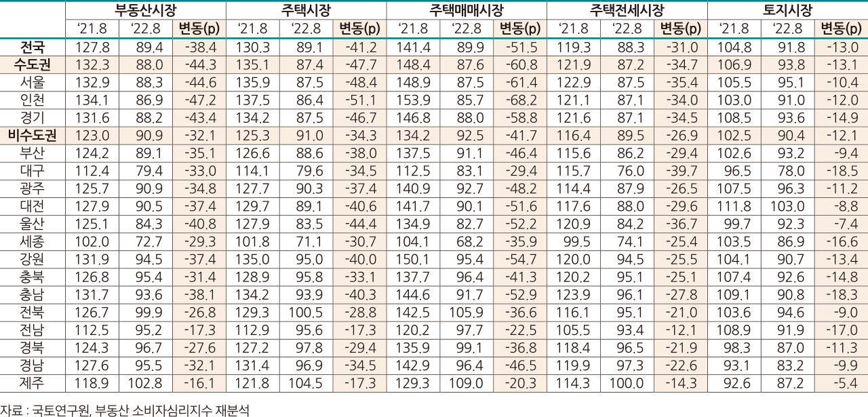Select the 대전 row label
The image size is (868, 417).
pos(33,206)
